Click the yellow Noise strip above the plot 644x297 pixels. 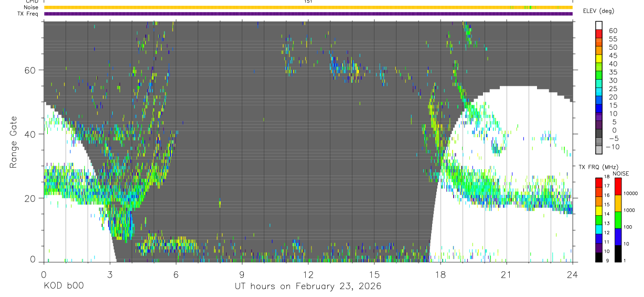308,7
